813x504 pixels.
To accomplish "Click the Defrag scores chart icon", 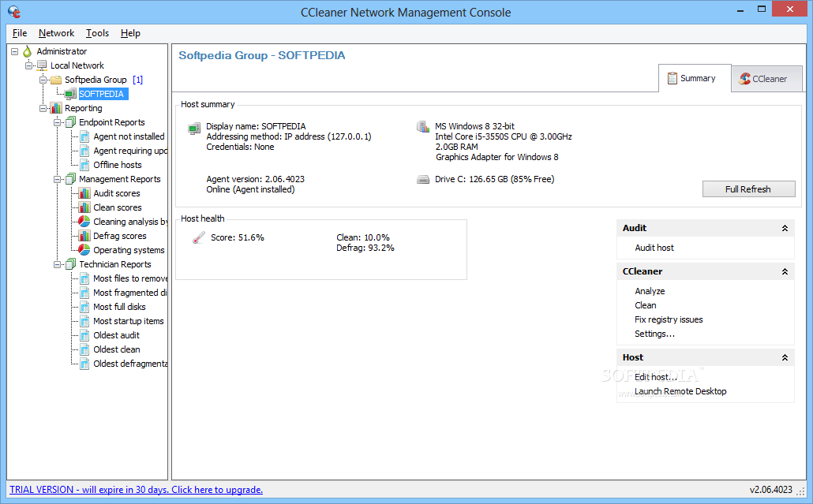I will [84, 236].
